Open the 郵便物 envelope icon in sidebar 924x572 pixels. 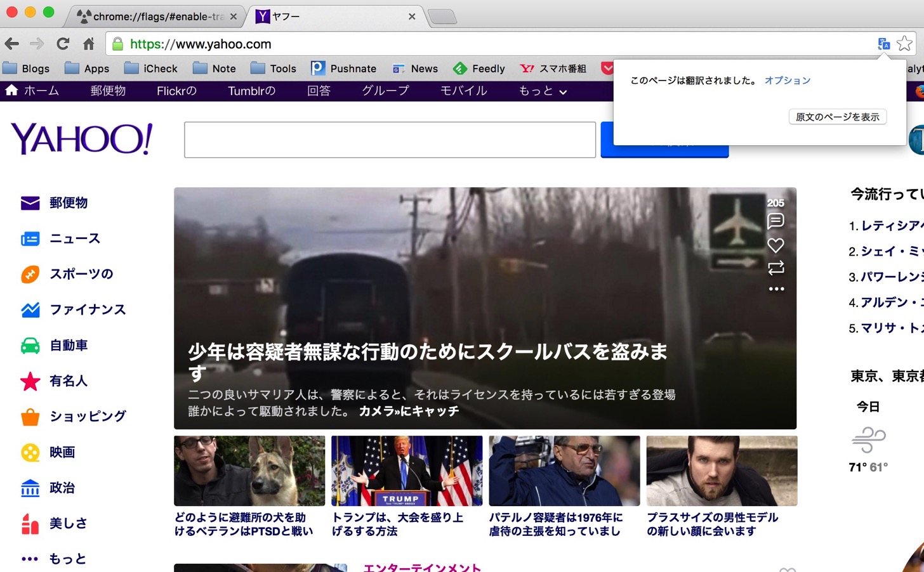tap(30, 203)
